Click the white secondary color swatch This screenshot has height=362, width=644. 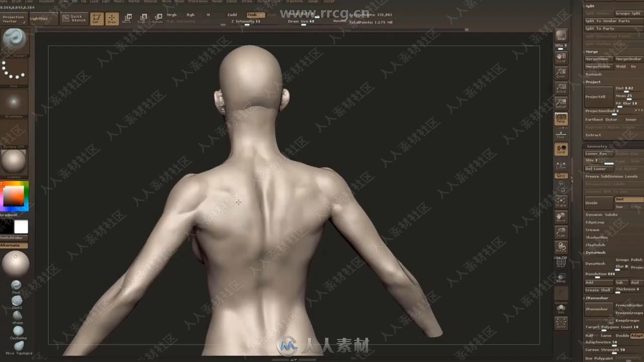tap(21, 227)
